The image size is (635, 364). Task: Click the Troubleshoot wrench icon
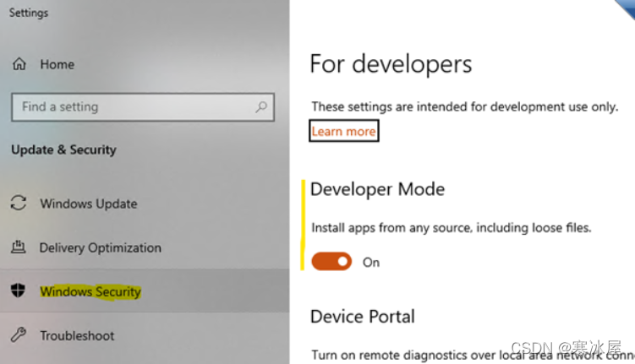(x=19, y=334)
